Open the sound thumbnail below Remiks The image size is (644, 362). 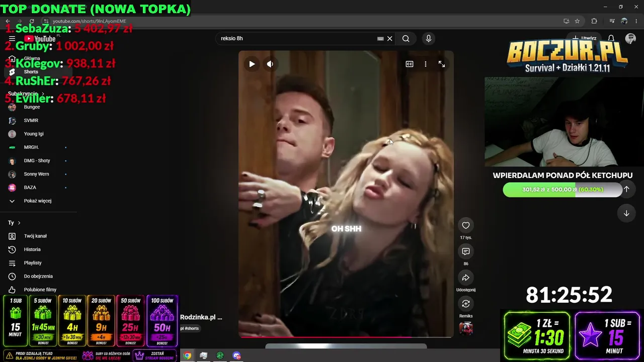466,328
